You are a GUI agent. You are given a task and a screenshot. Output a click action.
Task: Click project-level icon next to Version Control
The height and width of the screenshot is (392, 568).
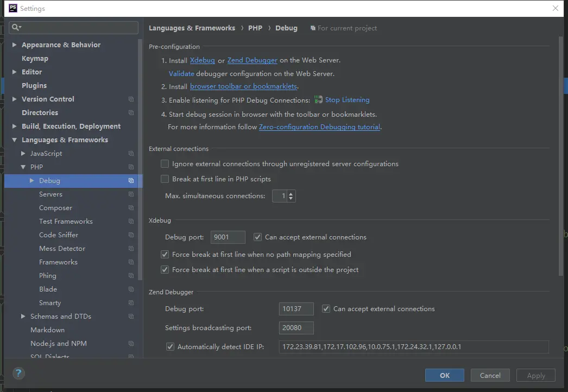coord(131,99)
